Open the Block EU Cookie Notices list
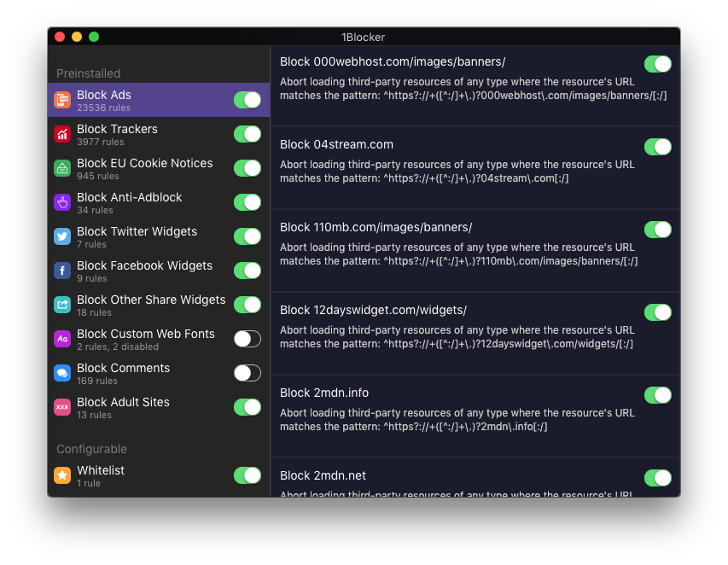The image size is (728, 565). click(x=159, y=168)
